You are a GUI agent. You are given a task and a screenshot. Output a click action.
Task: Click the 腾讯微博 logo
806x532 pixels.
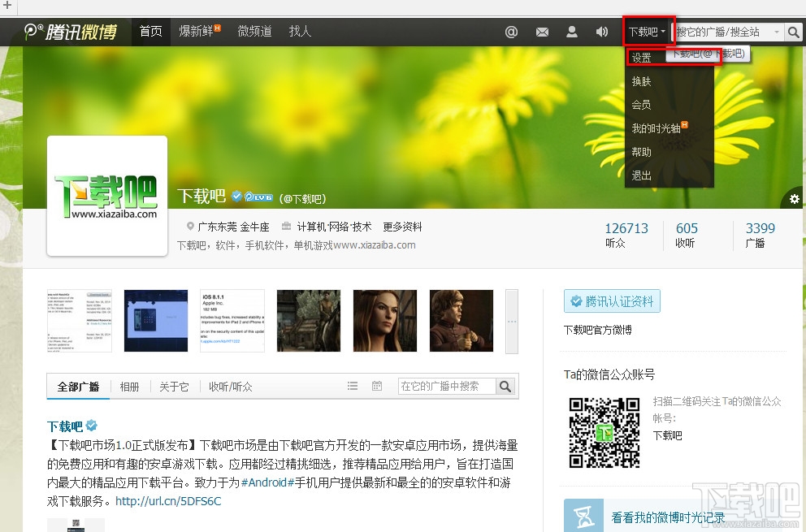(x=69, y=32)
